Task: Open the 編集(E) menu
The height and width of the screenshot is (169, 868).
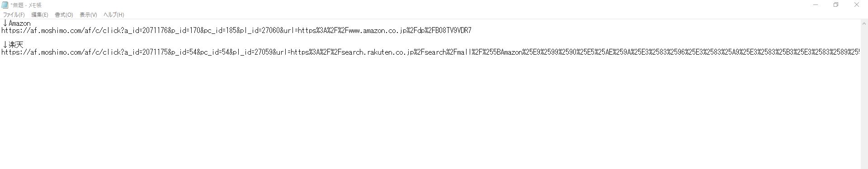Action: [40, 15]
